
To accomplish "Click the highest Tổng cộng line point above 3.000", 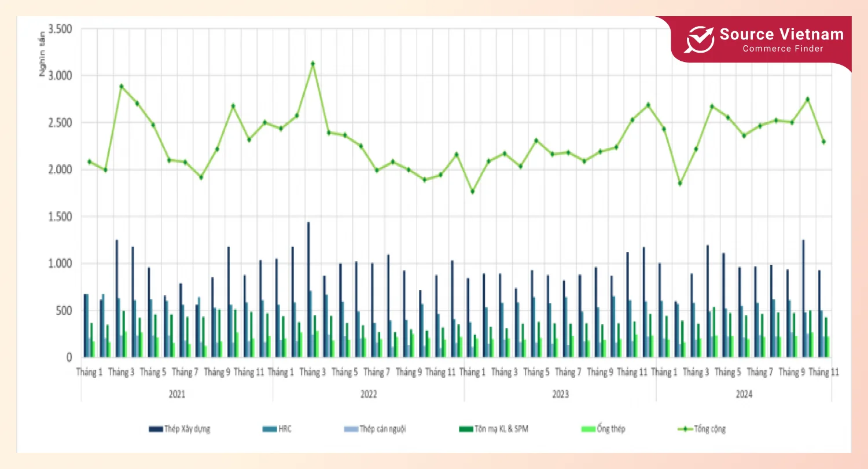I will tap(313, 64).
